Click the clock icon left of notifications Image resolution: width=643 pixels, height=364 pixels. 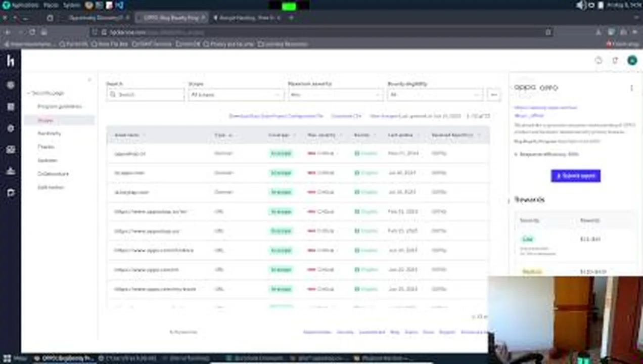pos(599,60)
